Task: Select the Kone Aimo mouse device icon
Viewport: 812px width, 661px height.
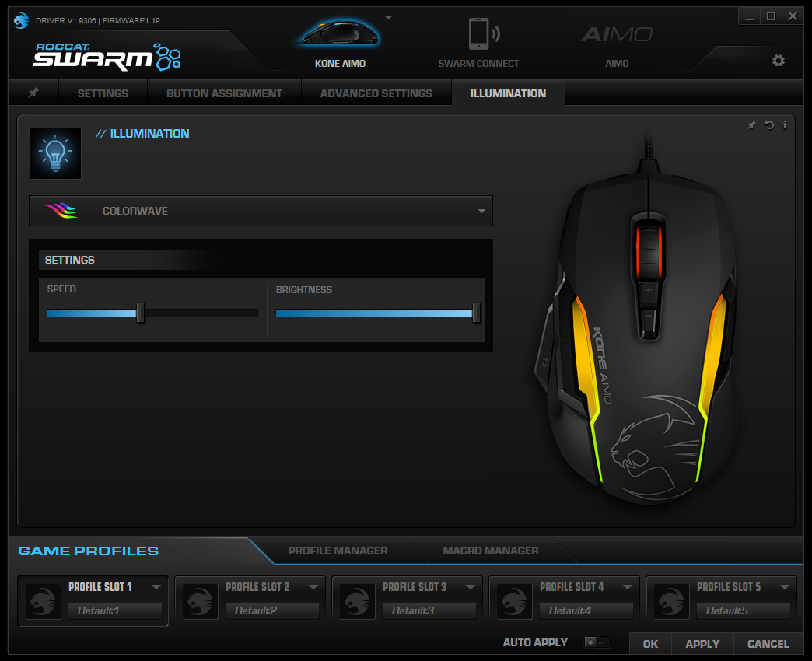Action: (x=339, y=33)
